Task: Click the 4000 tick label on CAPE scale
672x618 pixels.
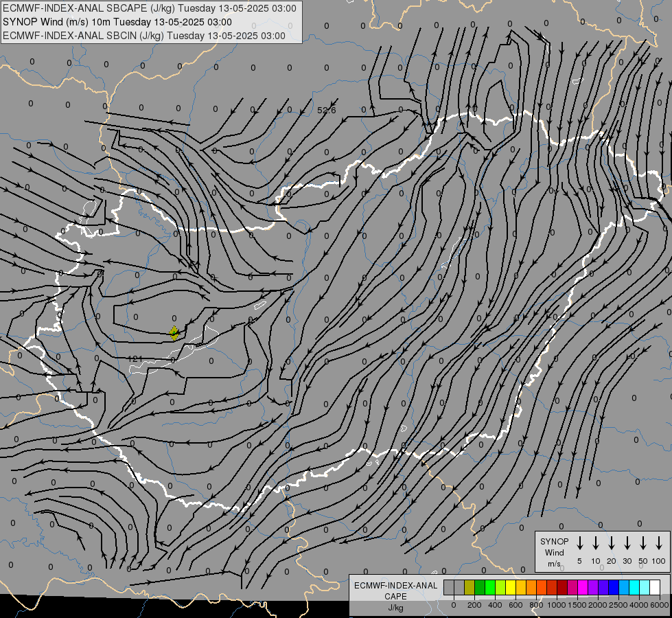Action: coord(639,605)
